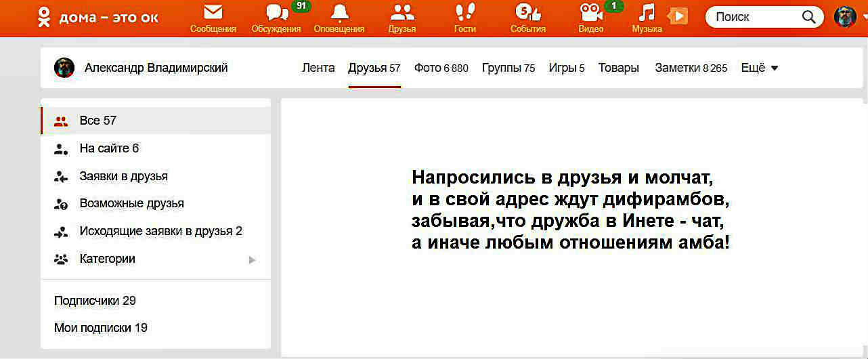Click the Заявки в друзья icon
Screen dimensions: 868x359
[x=61, y=177]
